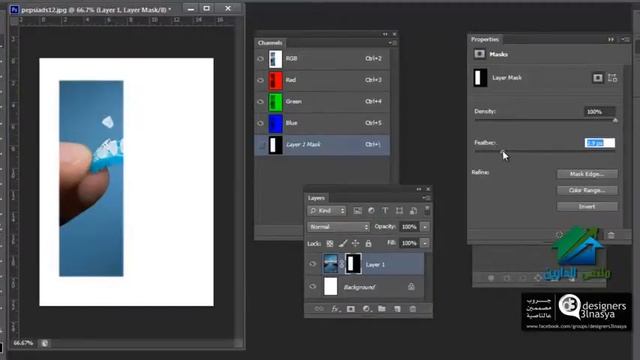Click the Density percentage field
Image resolution: width=640 pixels, height=360 pixels.
[x=599, y=111]
